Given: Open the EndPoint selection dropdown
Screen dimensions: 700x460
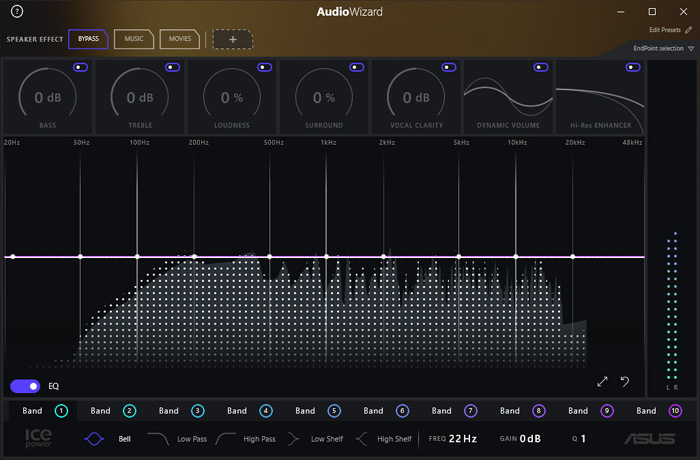Looking at the screenshot, I should pos(663,48).
